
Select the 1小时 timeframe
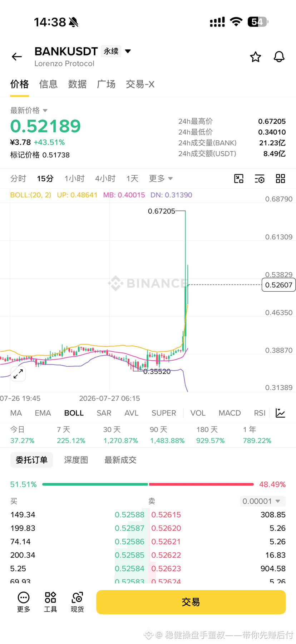pyautogui.click(x=74, y=179)
